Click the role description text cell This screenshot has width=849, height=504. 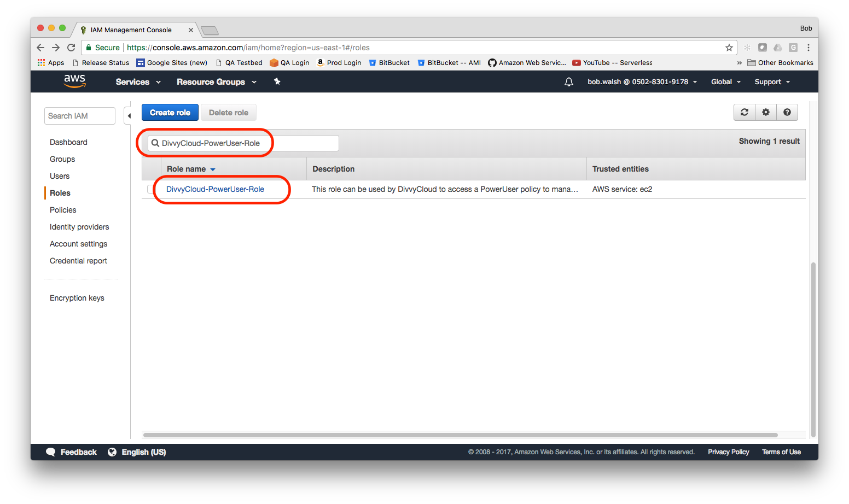(445, 189)
